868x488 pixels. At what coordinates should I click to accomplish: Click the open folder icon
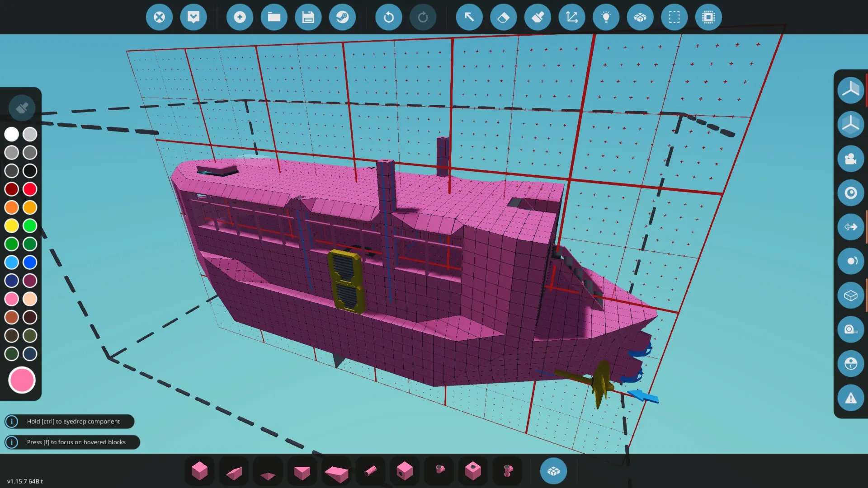click(x=274, y=17)
